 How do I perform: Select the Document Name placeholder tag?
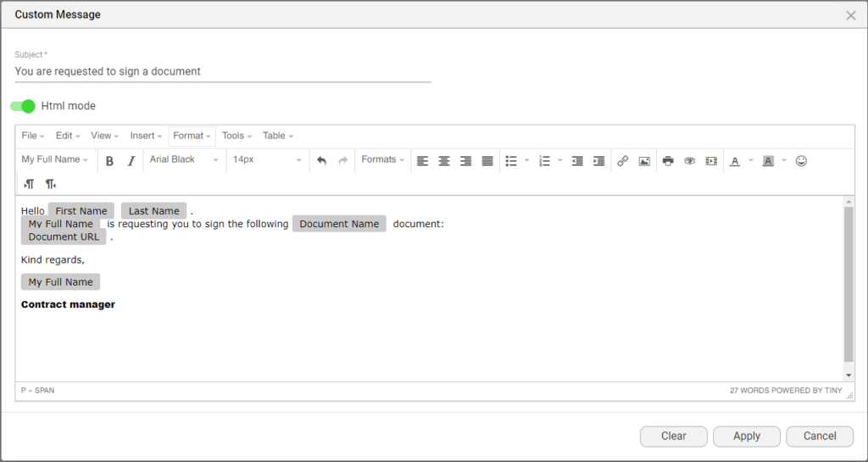coord(339,224)
